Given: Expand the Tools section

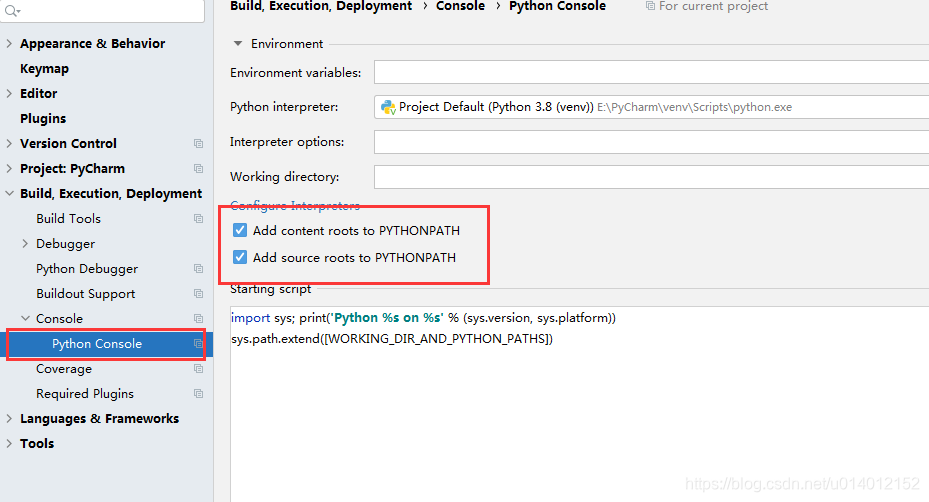Looking at the screenshot, I should pyautogui.click(x=9, y=443).
